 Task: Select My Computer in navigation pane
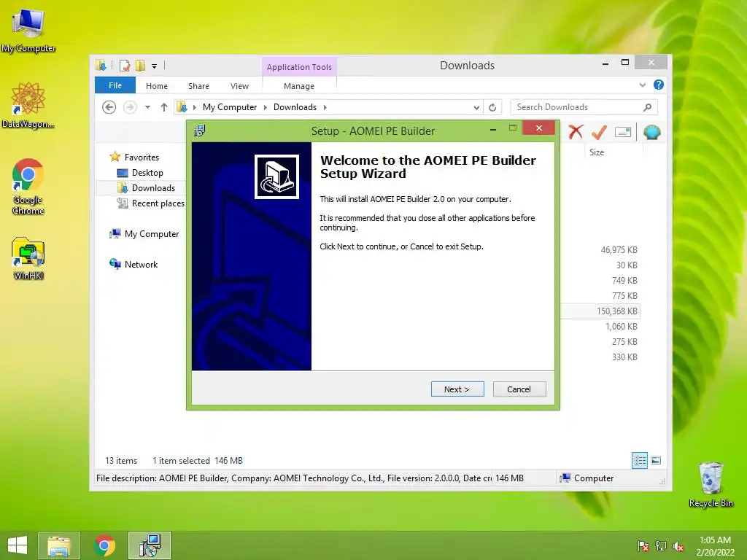point(152,234)
